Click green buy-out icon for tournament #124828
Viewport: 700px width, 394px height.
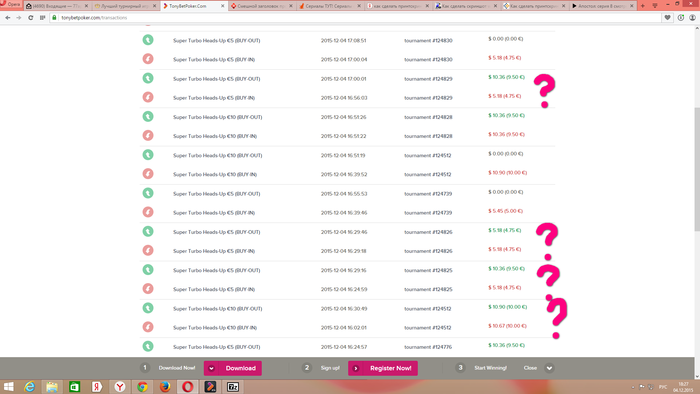[148, 116]
